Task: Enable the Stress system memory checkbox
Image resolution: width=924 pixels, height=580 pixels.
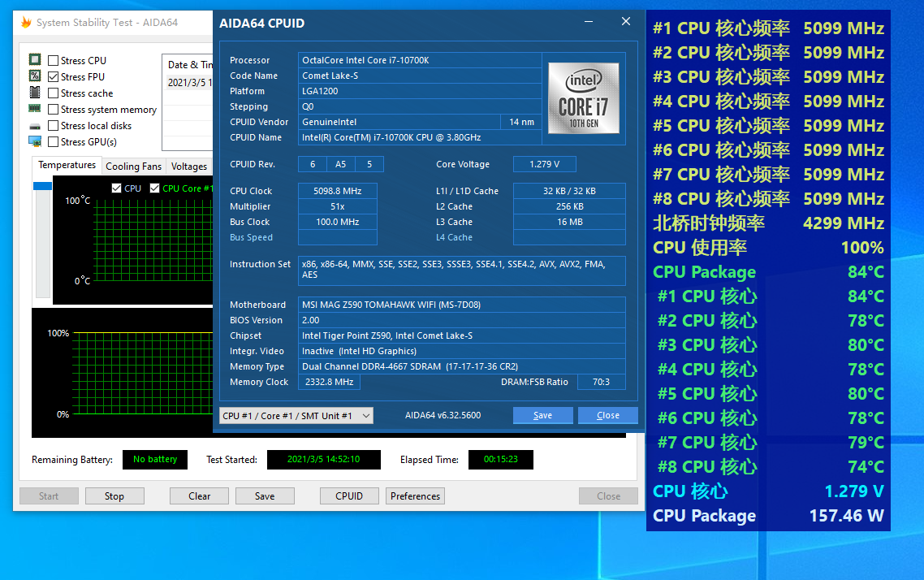Action: pos(53,109)
